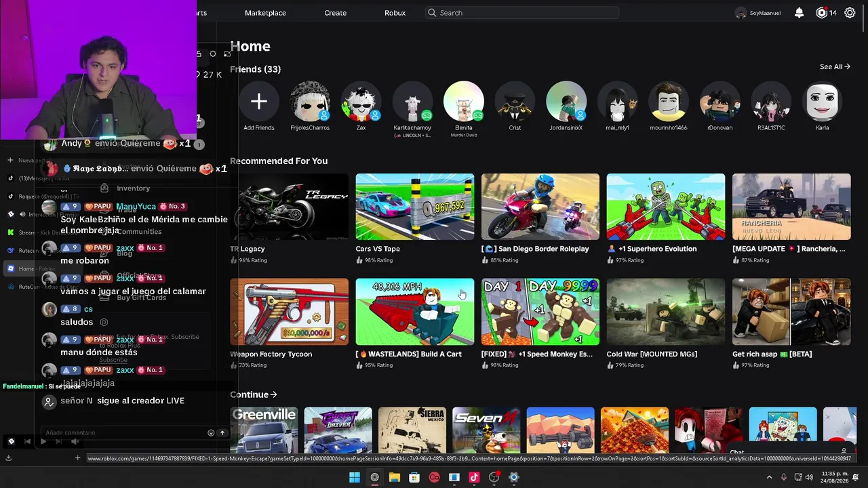Click the Add Friends plus button
Image resolution: width=868 pixels, height=488 pixels.
pyautogui.click(x=258, y=102)
